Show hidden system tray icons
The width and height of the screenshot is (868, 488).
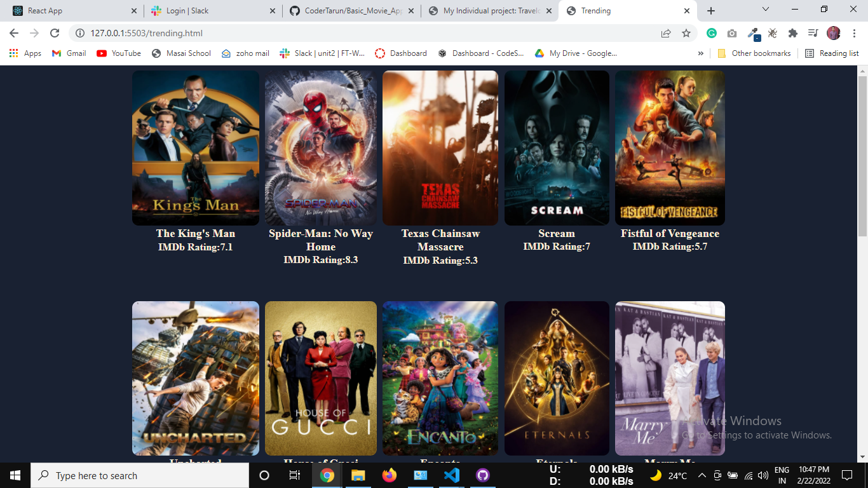point(702,475)
